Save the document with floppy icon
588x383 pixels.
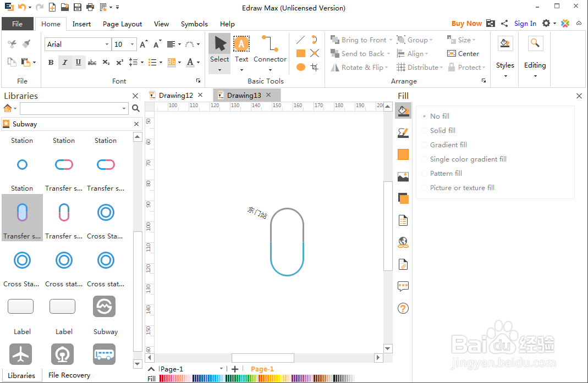click(x=77, y=7)
